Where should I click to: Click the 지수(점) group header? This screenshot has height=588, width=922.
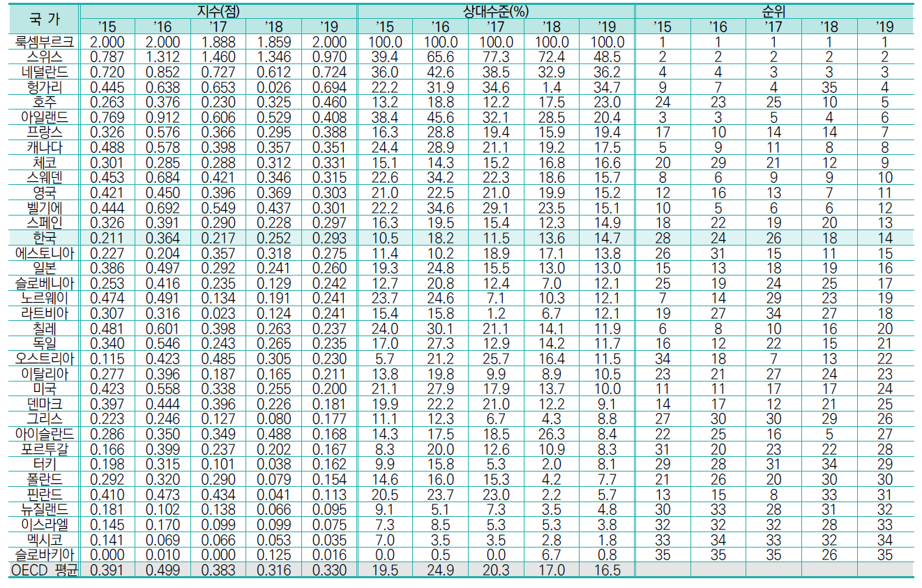coord(218,12)
